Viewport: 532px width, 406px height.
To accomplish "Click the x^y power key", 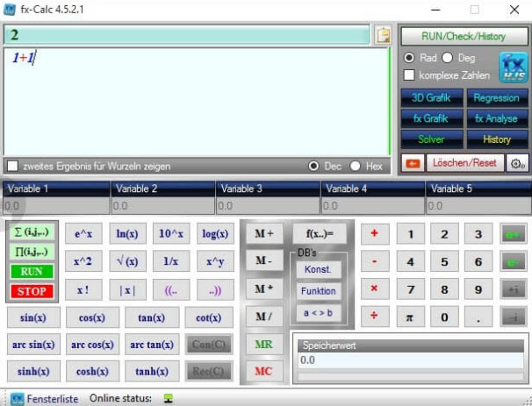I will (215, 261).
